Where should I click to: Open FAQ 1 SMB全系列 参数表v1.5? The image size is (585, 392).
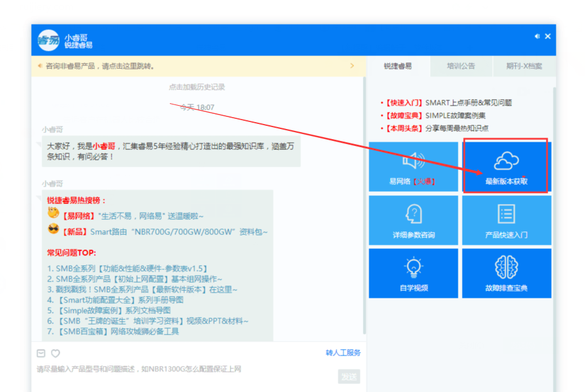tap(127, 269)
